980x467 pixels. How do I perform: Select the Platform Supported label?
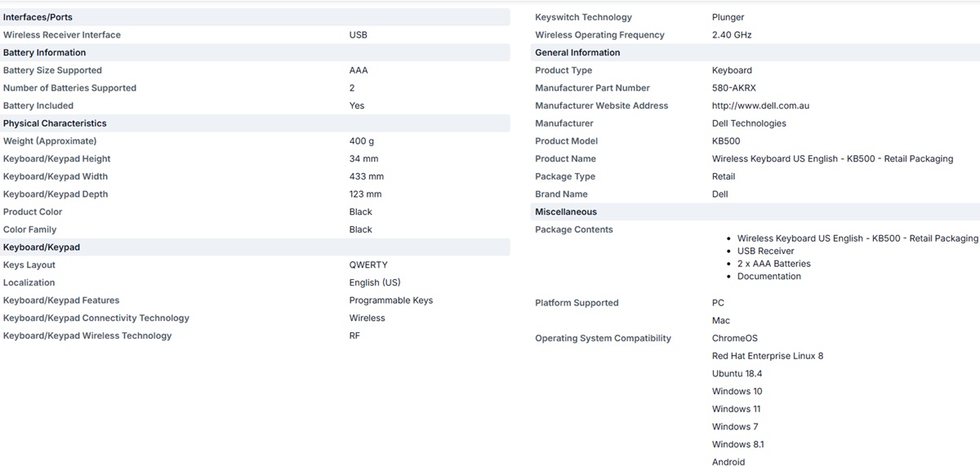coord(577,303)
